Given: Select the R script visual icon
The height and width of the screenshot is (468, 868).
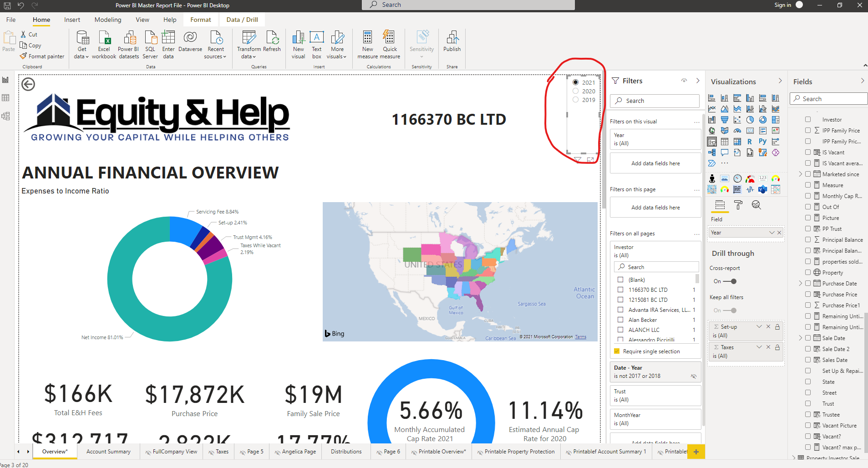Looking at the screenshot, I should [x=750, y=142].
